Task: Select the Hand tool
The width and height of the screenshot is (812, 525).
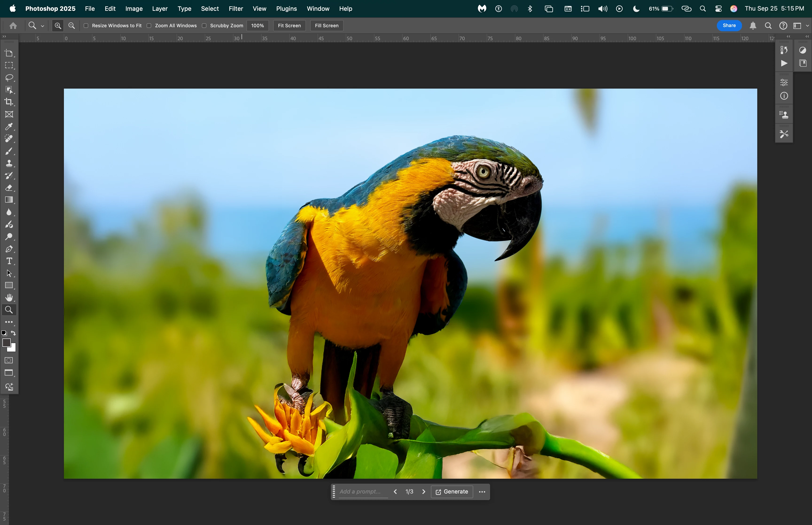Action: [x=9, y=298]
